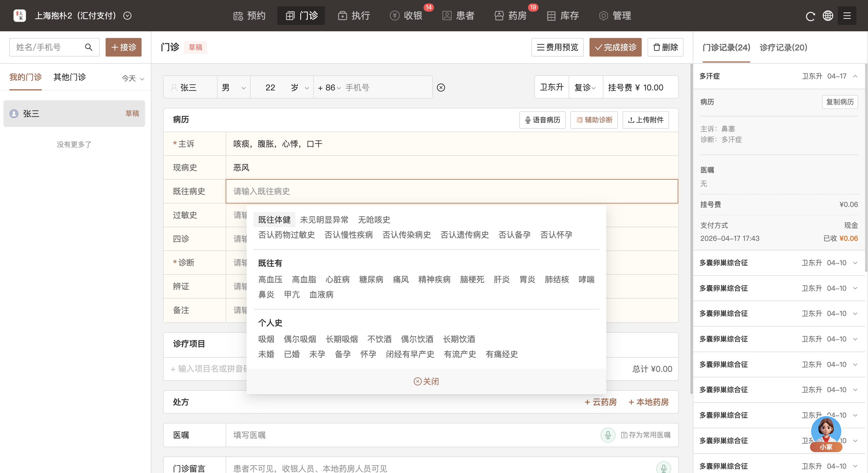Open the 今天 date filter dropdown
This screenshot has width=868, height=473.
(x=133, y=79)
